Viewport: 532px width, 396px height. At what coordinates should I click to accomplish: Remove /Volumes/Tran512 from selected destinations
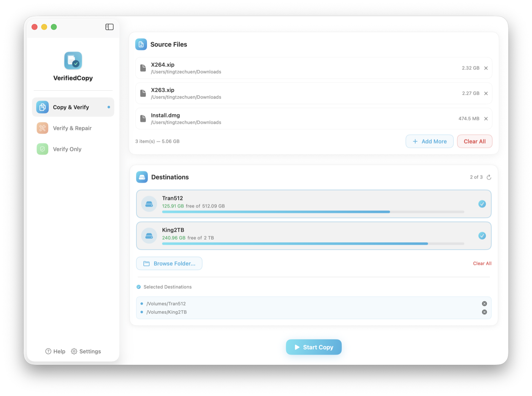tap(484, 303)
